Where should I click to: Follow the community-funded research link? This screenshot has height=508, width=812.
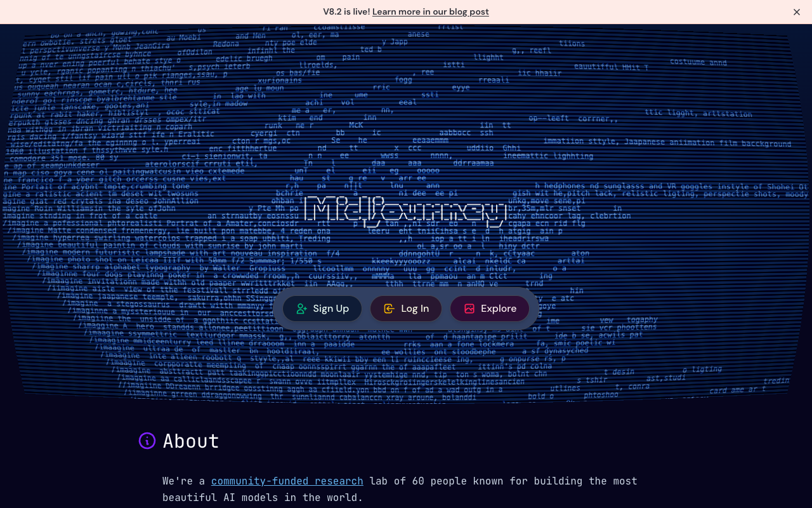(x=287, y=481)
